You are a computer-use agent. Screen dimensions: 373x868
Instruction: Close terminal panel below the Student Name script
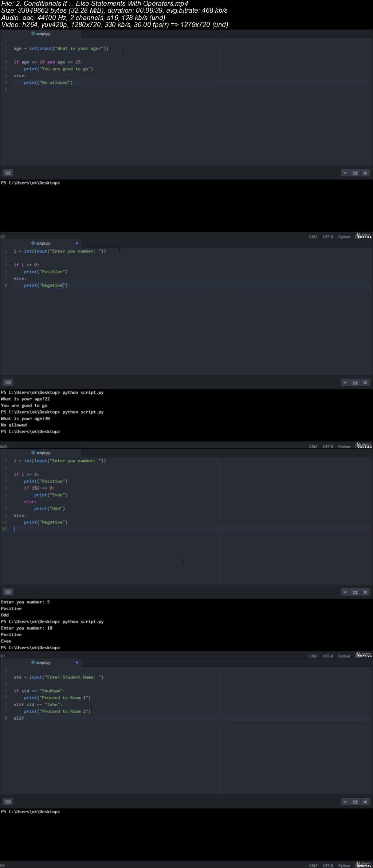click(x=365, y=802)
